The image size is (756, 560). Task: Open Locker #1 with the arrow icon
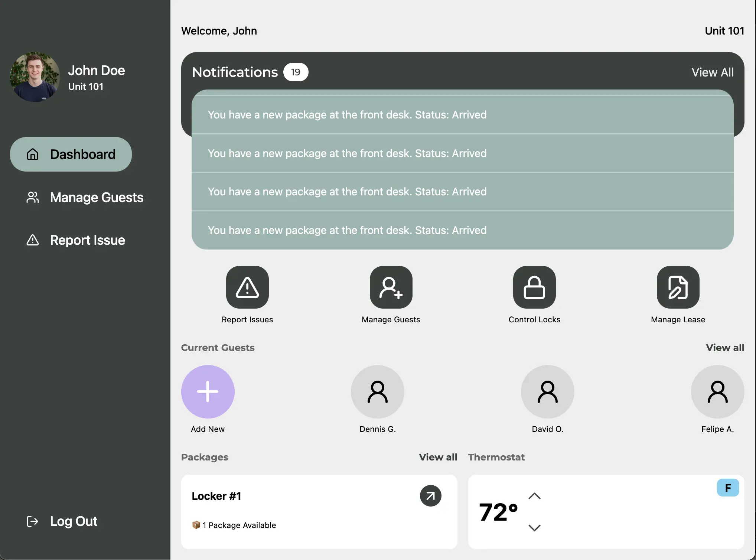(430, 496)
